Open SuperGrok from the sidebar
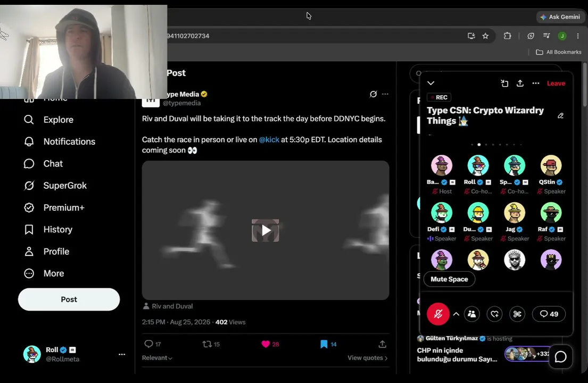The width and height of the screenshot is (588, 383). click(55, 186)
